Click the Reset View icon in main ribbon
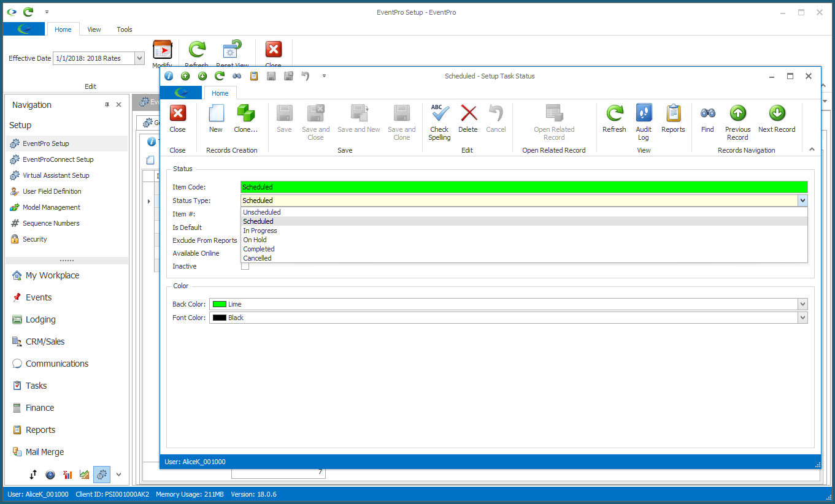Screen dimensions: 835x504 pos(233,50)
